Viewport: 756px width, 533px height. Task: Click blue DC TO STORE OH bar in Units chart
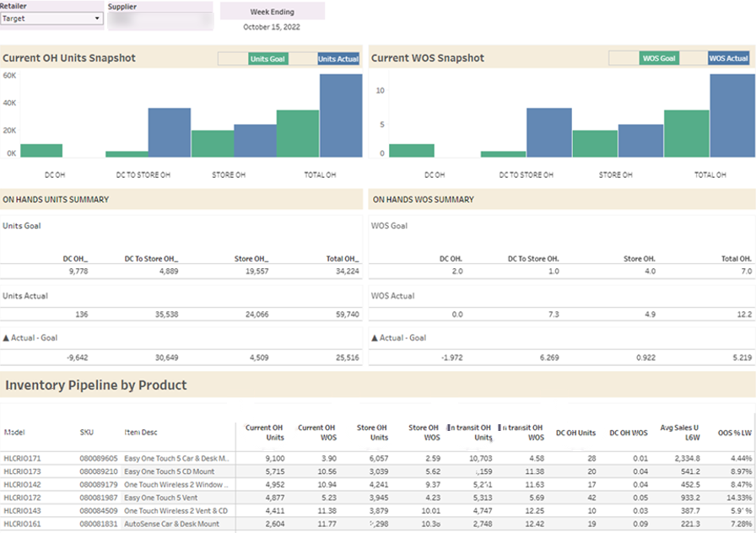click(x=170, y=132)
